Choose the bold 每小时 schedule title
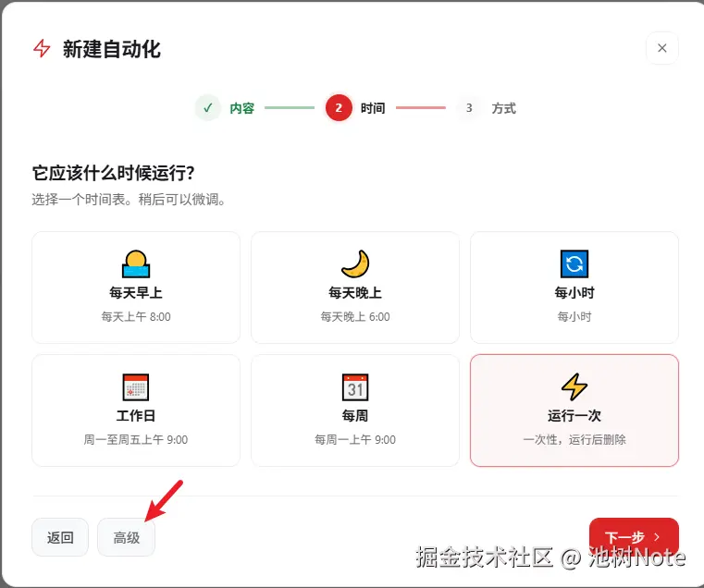This screenshot has height=588, width=704. point(574,293)
